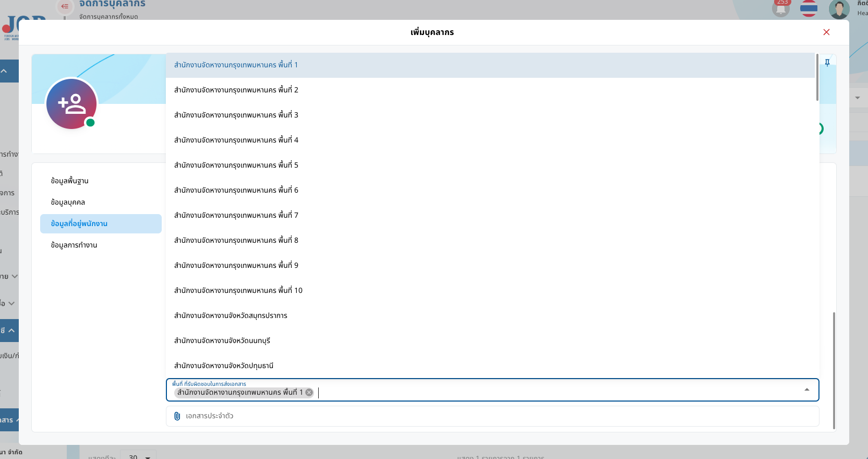Select the Nonthaburi employment office option
Screen dimensions: 868x459
[222, 340]
